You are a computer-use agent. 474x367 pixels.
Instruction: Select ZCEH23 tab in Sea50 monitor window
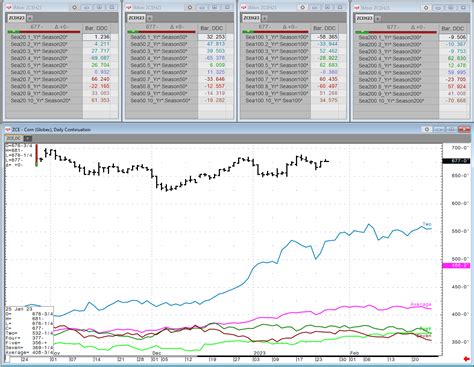coord(136,18)
